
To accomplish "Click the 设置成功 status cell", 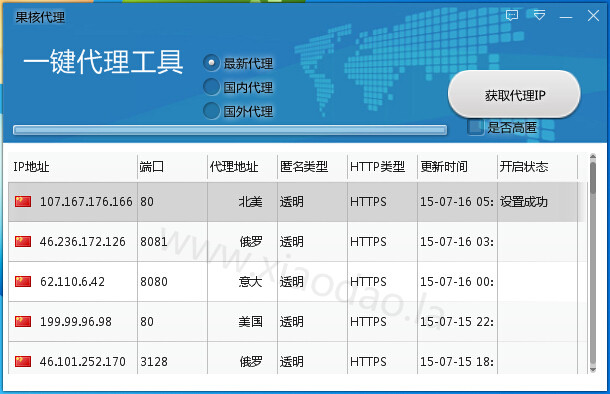I will pos(524,201).
